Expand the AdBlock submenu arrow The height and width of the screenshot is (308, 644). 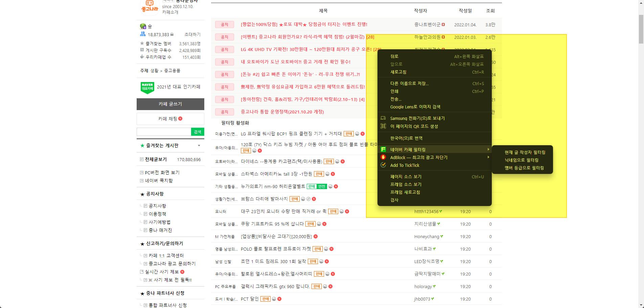pyautogui.click(x=488, y=157)
